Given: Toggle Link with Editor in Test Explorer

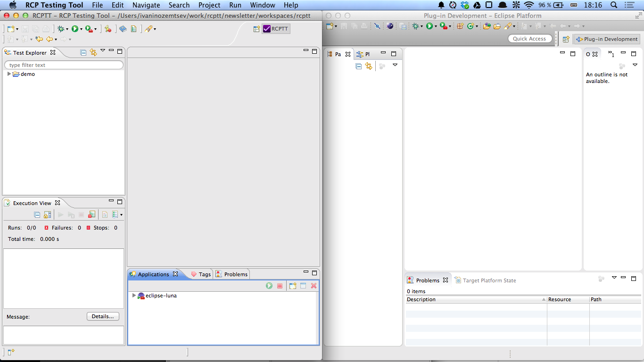Looking at the screenshot, I should pos(93,53).
